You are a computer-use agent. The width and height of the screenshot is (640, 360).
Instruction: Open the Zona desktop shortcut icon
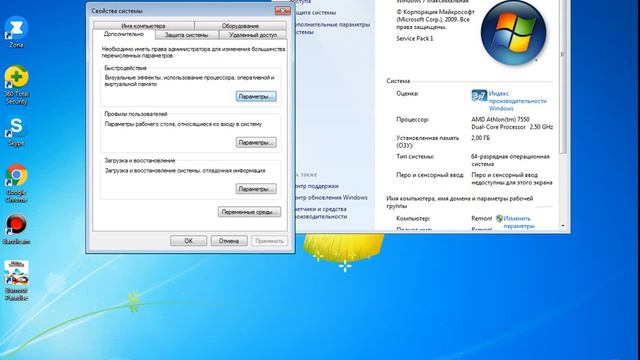click(x=16, y=32)
